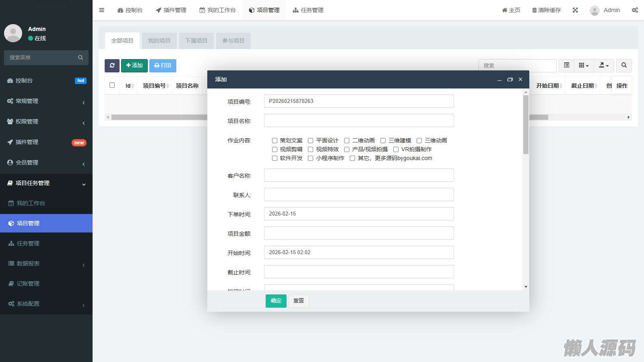Viewport: 644px width, 362px height.
Task: Click the 确定 button to submit
Action: pos(276,301)
